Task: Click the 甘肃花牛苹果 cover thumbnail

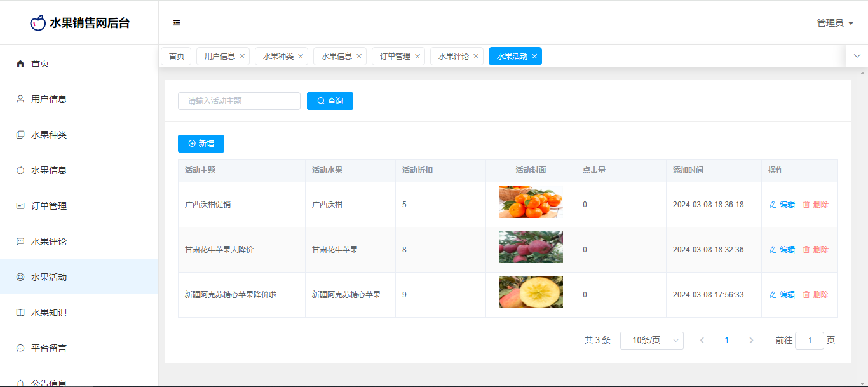Action: click(x=531, y=247)
